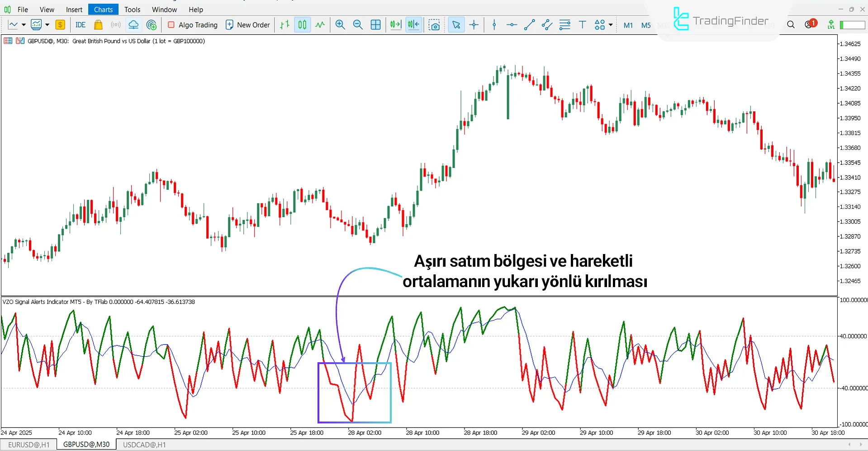Open the New Order window
This screenshot has height=451, width=868.
pos(247,25)
